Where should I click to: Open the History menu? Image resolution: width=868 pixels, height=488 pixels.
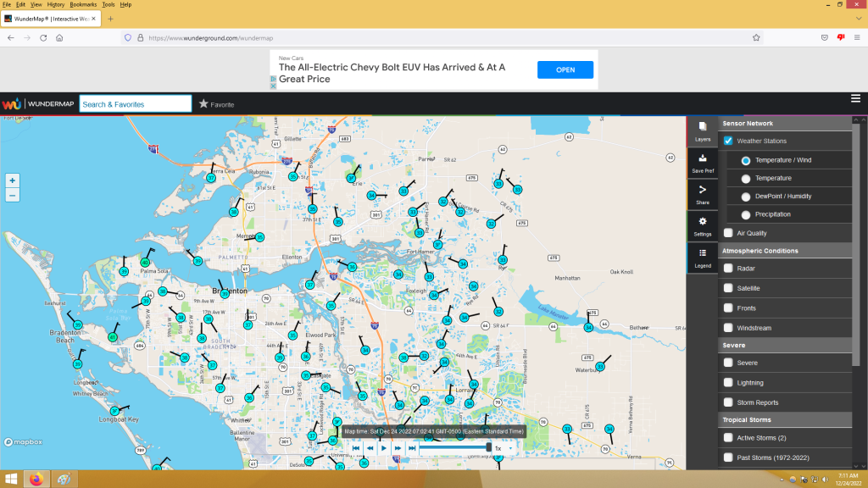tap(55, 4)
